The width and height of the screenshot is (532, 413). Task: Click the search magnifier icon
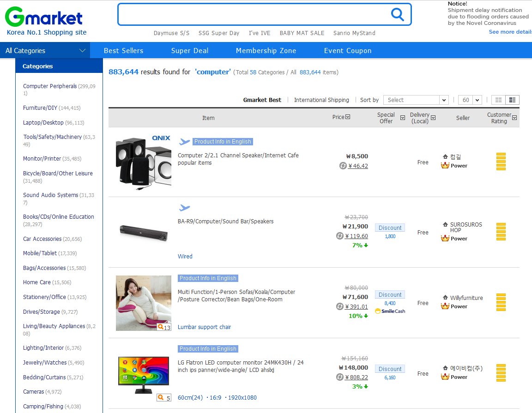point(397,15)
